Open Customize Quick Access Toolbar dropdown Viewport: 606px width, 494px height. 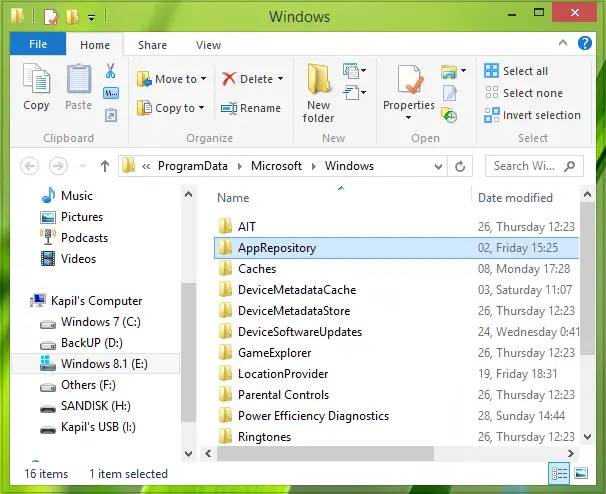point(92,18)
